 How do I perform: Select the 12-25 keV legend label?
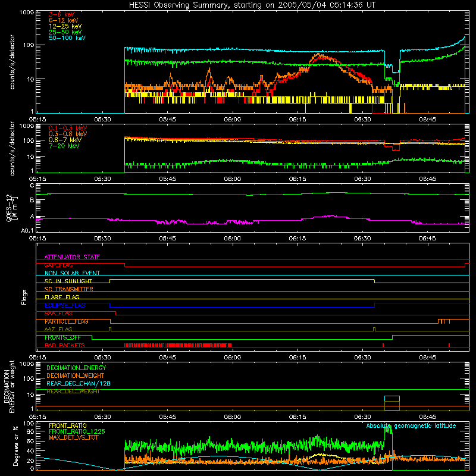(65, 26)
